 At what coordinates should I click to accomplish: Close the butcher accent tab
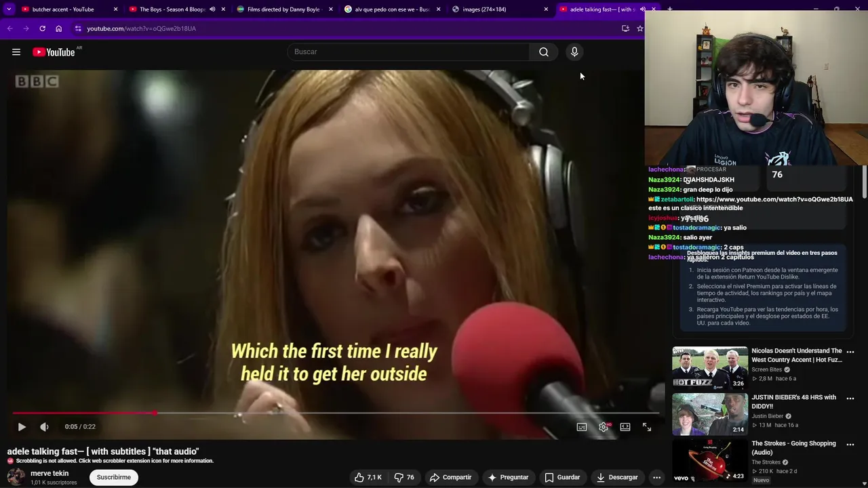115,9
